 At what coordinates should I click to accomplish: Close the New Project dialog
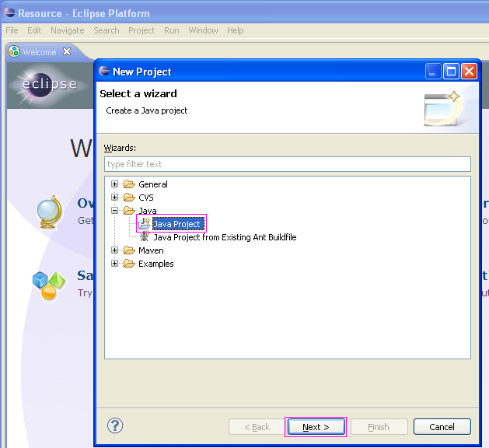click(469, 72)
